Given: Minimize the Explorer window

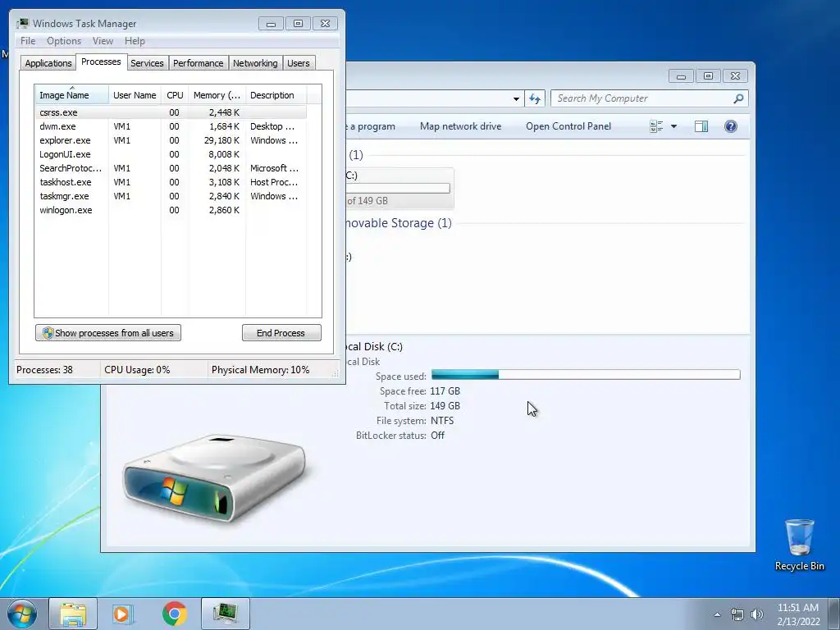Looking at the screenshot, I should pyautogui.click(x=681, y=76).
